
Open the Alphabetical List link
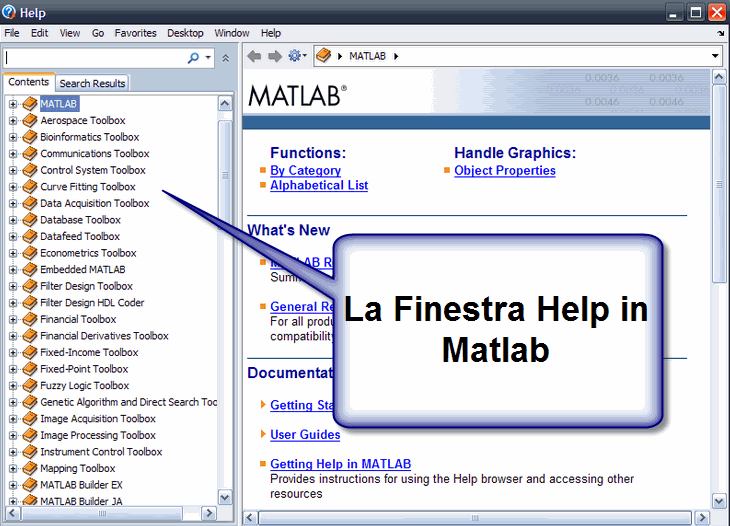[319, 185]
